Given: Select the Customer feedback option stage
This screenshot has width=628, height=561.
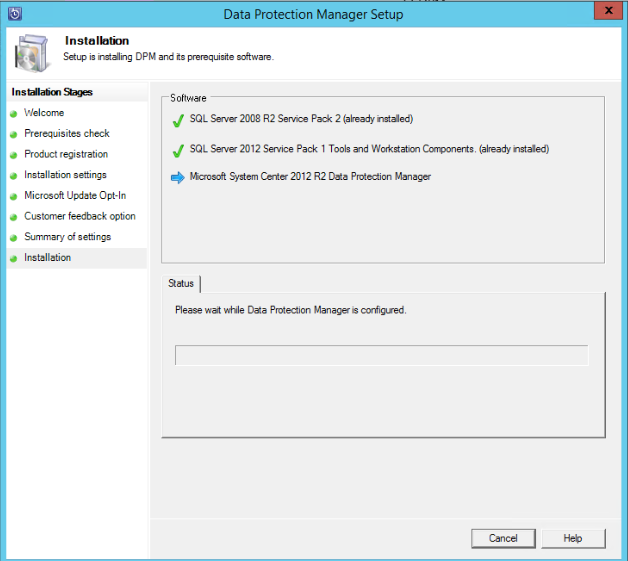Looking at the screenshot, I should point(80,216).
